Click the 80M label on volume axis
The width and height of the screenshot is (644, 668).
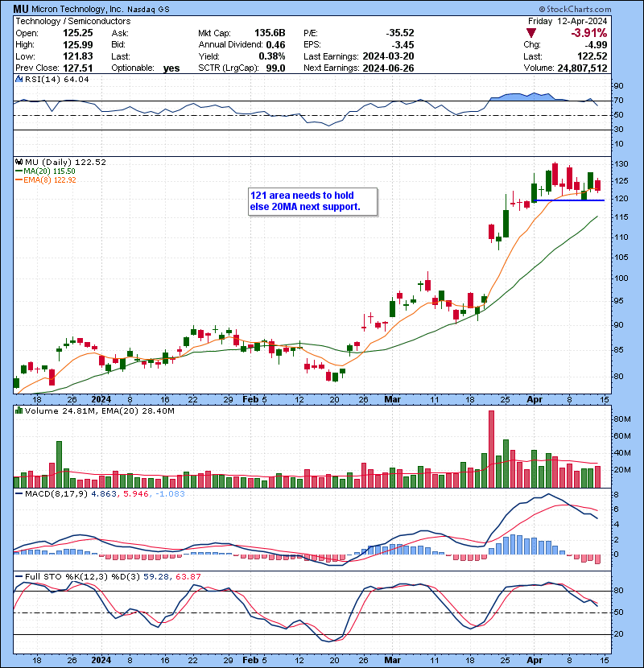pos(622,419)
